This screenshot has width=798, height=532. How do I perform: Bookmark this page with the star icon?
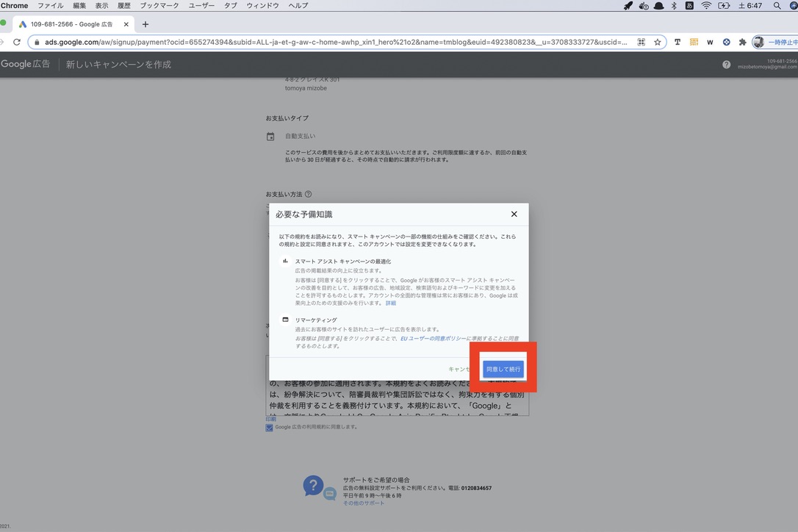(658, 43)
